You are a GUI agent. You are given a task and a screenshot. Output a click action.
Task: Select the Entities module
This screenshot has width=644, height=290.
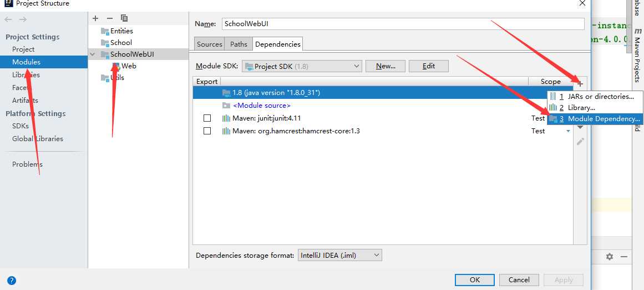(x=121, y=31)
